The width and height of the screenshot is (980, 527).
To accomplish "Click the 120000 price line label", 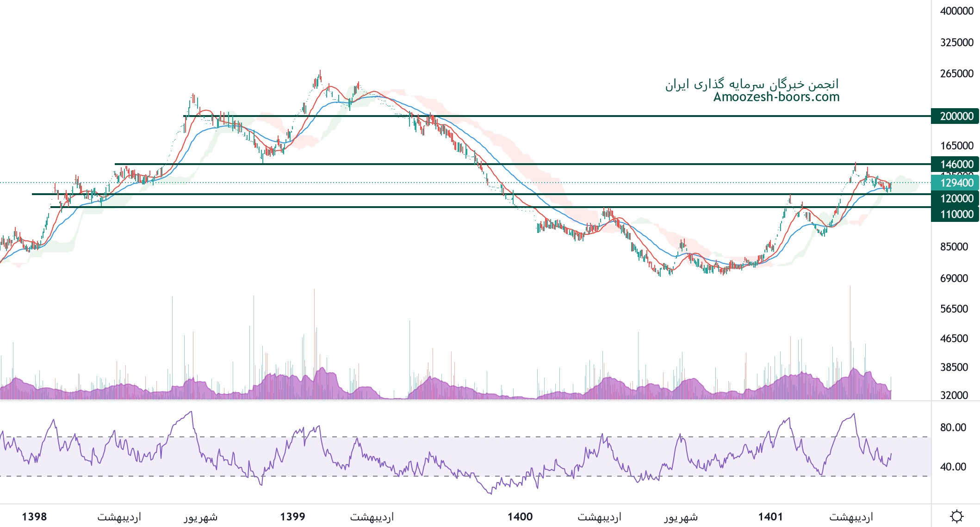I will pos(956,198).
